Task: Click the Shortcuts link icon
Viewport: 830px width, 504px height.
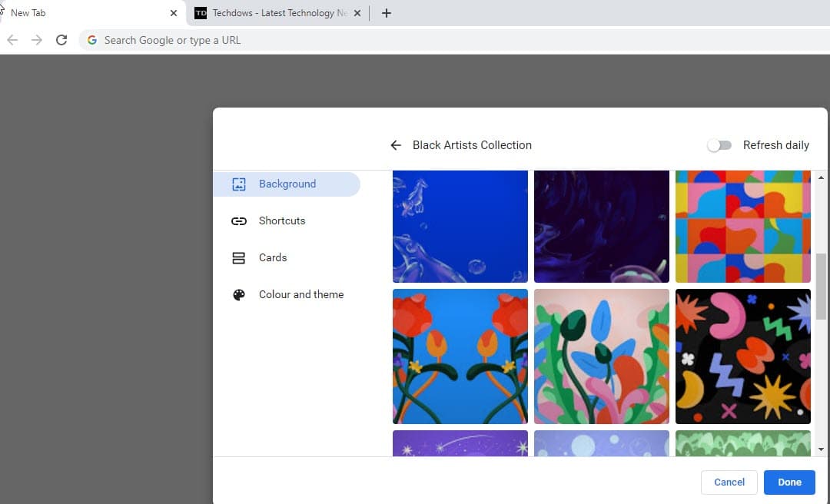Action: 239,220
